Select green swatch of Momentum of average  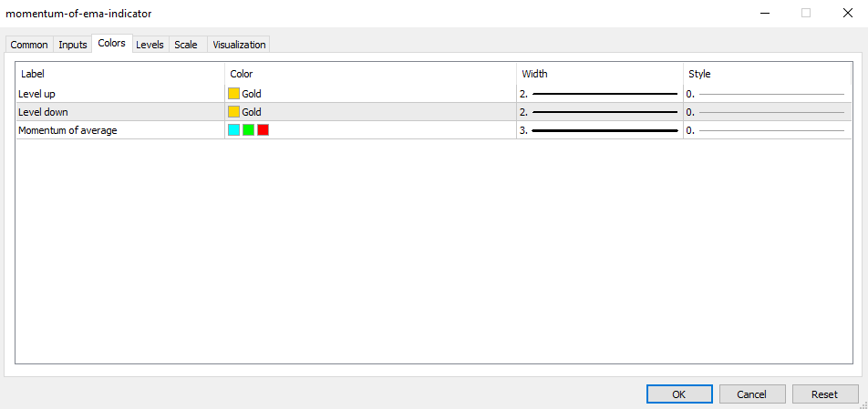coord(249,130)
